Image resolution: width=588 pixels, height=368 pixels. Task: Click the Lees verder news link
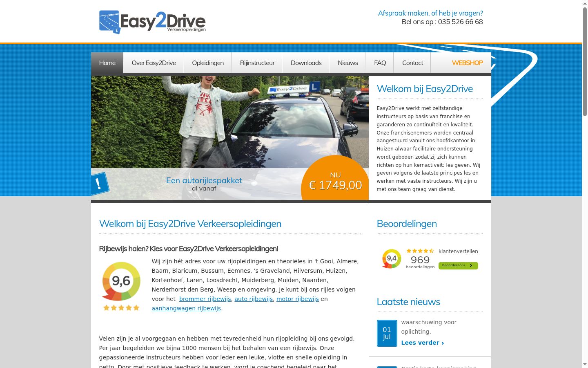(423, 343)
